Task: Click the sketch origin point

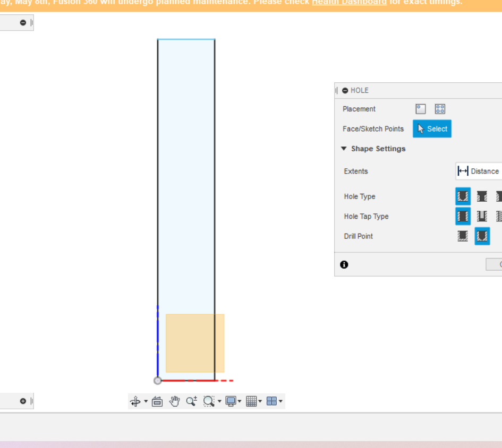Action: pos(158,381)
